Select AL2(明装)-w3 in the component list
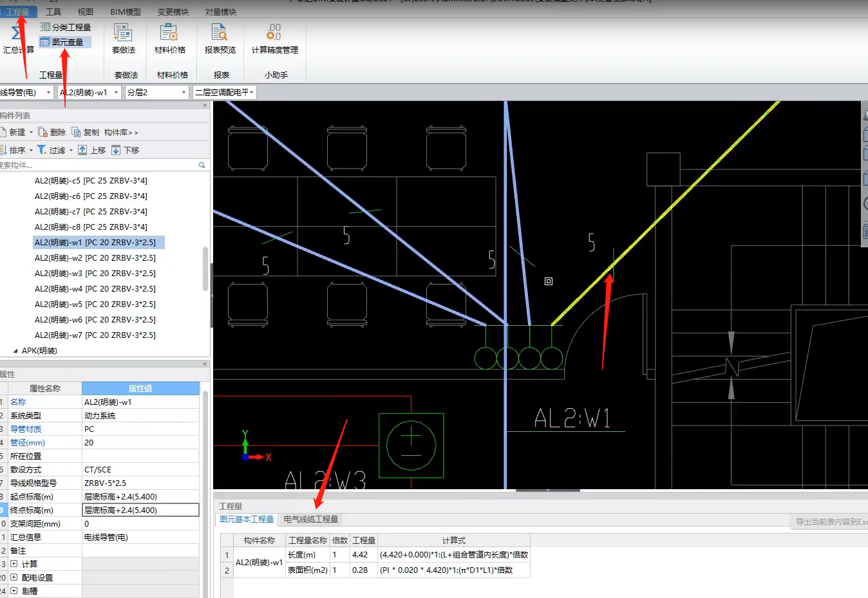868x598 pixels. point(95,274)
